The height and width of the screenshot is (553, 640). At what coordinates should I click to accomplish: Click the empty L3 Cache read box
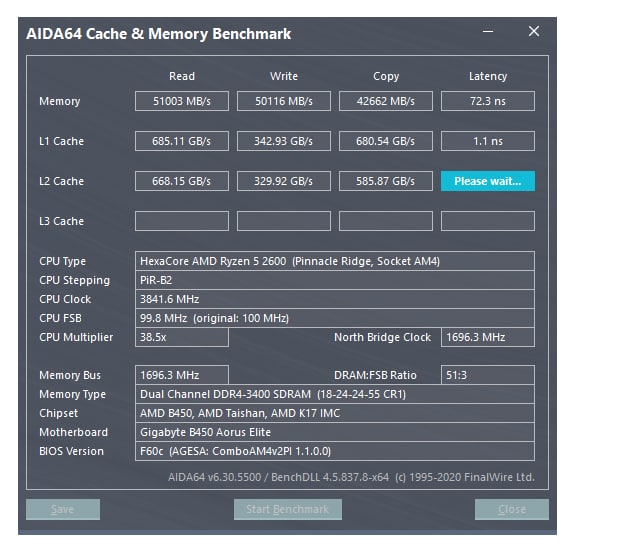coord(182,221)
